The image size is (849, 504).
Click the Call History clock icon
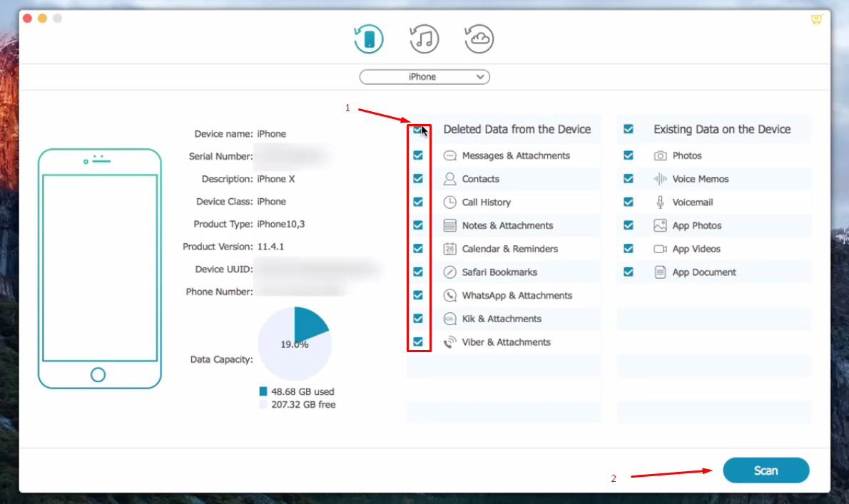(x=450, y=202)
